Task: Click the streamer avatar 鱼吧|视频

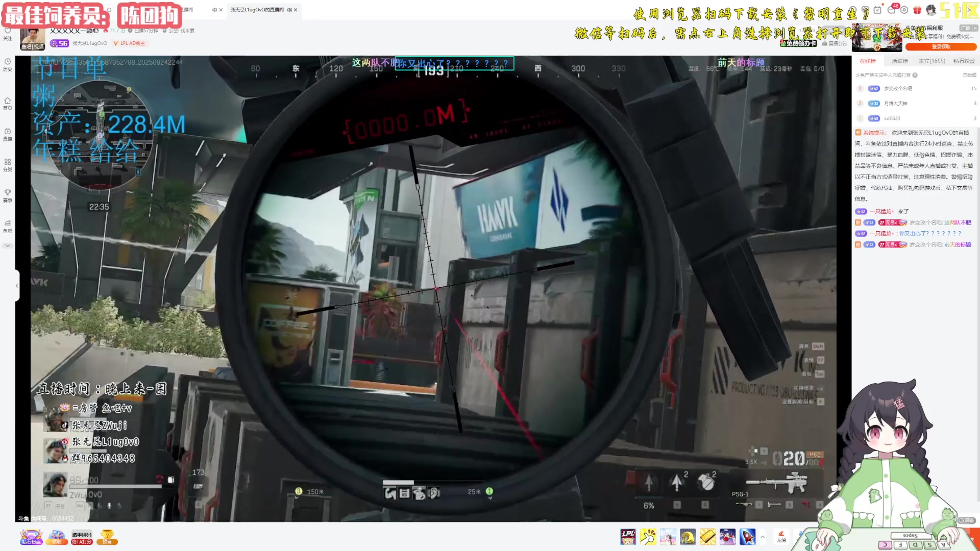Action: tap(33, 39)
